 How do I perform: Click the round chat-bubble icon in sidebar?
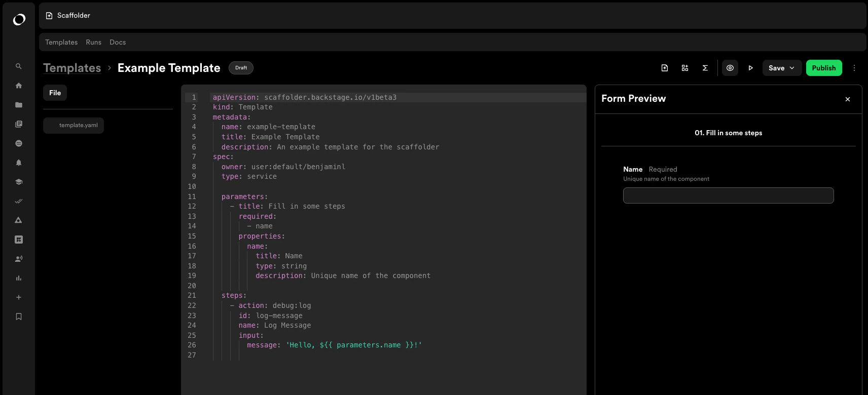[x=19, y=143]
